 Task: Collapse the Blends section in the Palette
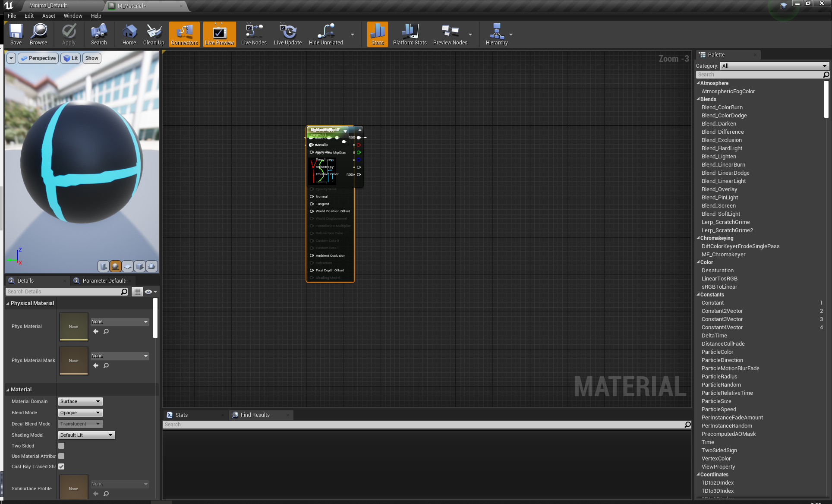699,99
